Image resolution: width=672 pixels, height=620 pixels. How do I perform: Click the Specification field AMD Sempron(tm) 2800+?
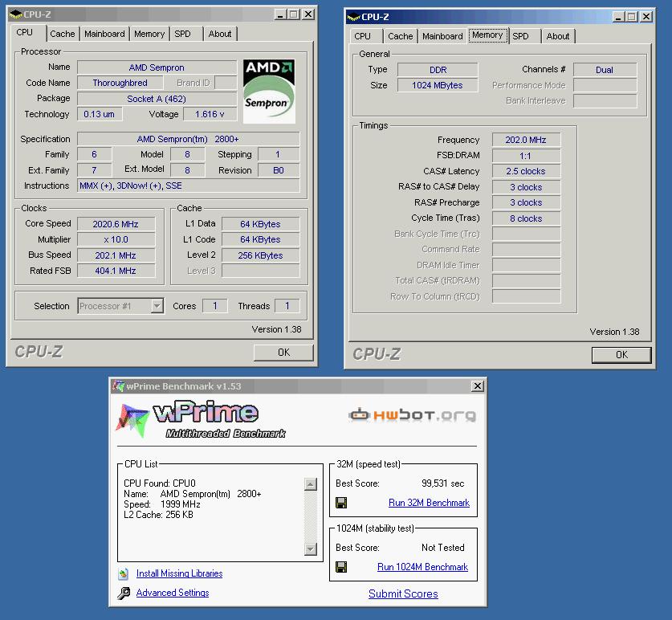click(188, 139)
